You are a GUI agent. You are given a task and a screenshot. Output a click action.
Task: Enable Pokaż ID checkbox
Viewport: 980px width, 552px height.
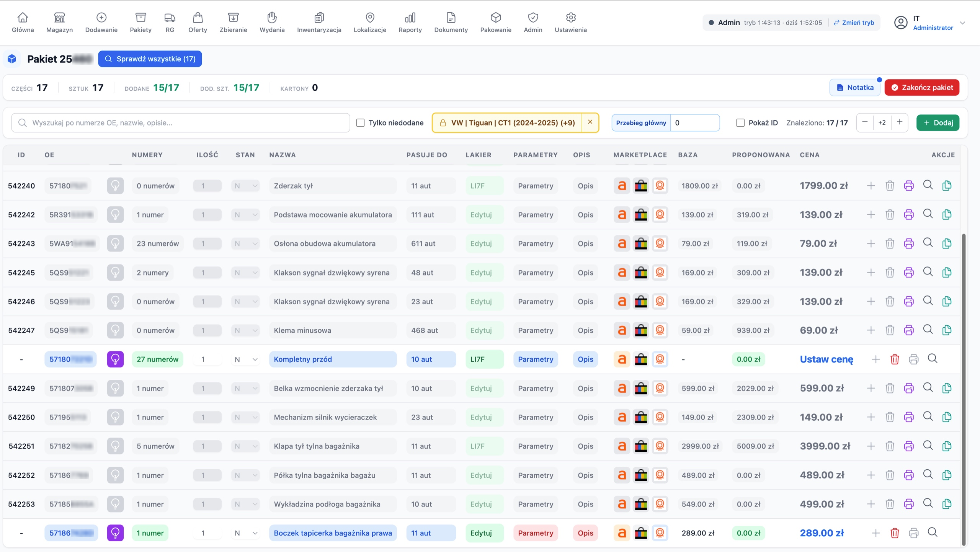click(740, 123)
